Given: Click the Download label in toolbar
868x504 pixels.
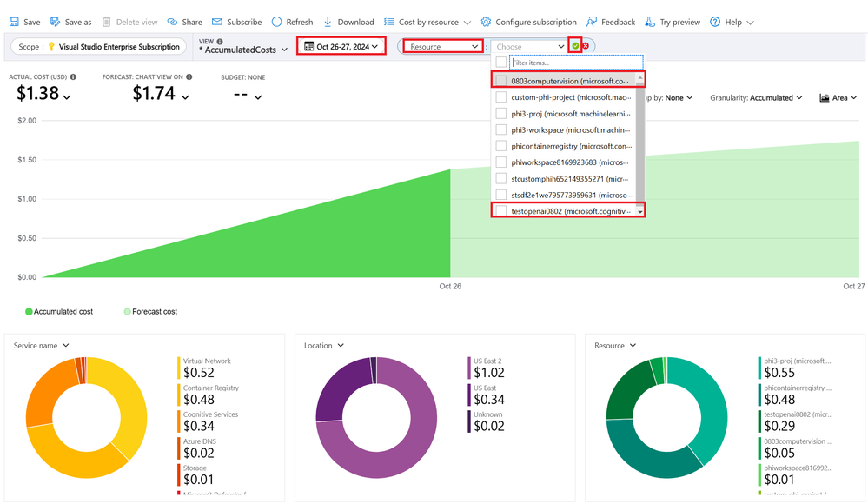Looking at the screenshot, I should 356,22.
